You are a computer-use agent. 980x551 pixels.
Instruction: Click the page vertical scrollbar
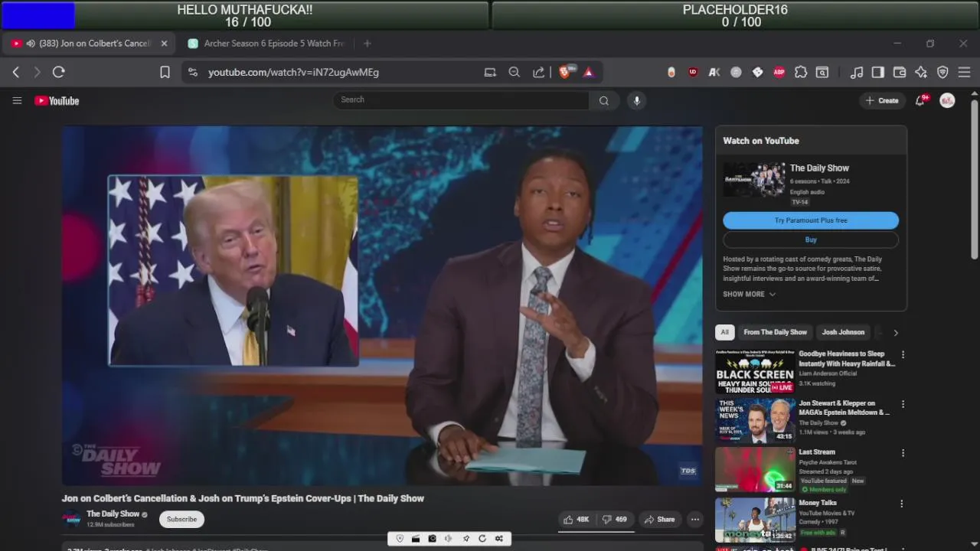point(974,180)
